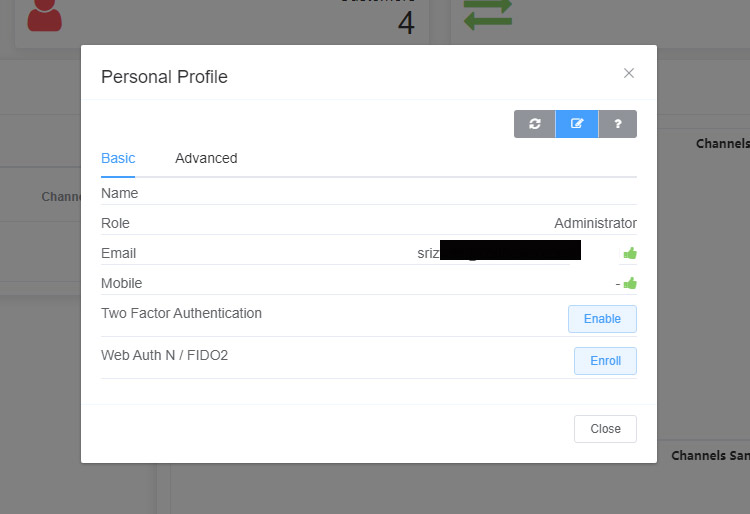This screenshot has width=750, height=514.
Task: Click the partially hidden email address
Action: coord(498,253)
